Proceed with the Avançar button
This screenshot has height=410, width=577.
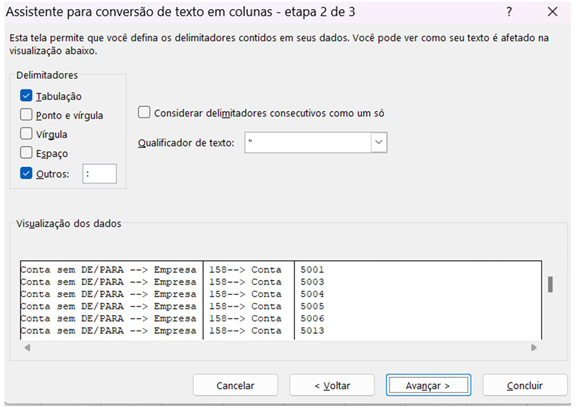(x=428, y=385)
